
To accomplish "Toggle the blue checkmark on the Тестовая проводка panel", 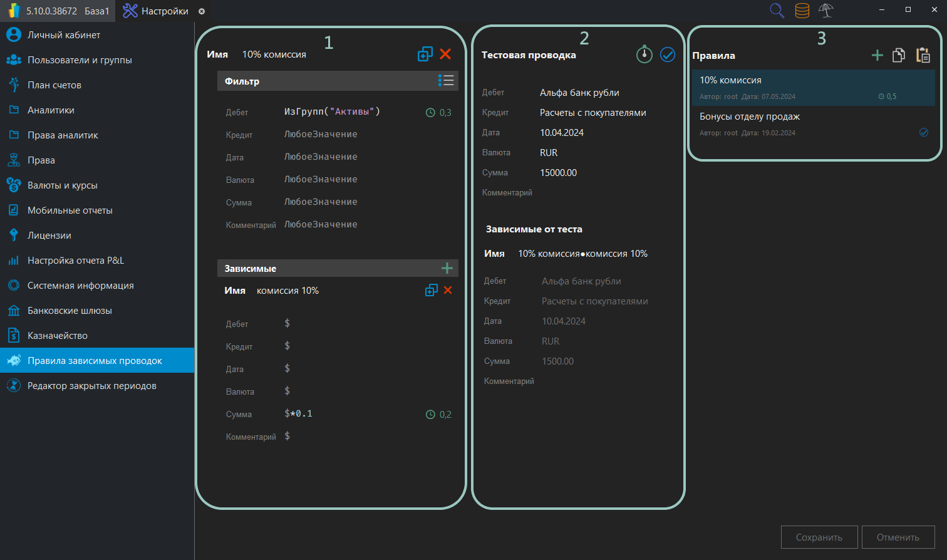I will tap(667, 54).
